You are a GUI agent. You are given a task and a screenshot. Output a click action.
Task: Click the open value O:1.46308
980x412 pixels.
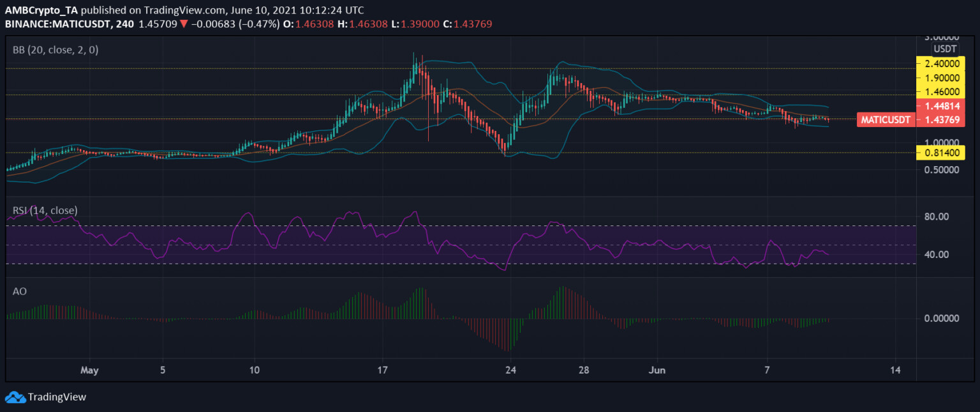[309, 24]
